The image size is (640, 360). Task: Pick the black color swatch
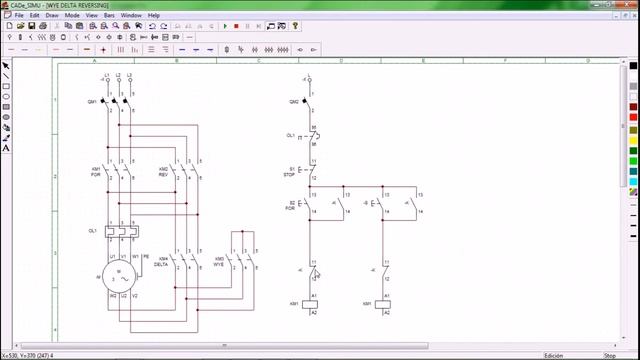coord(633,66)
